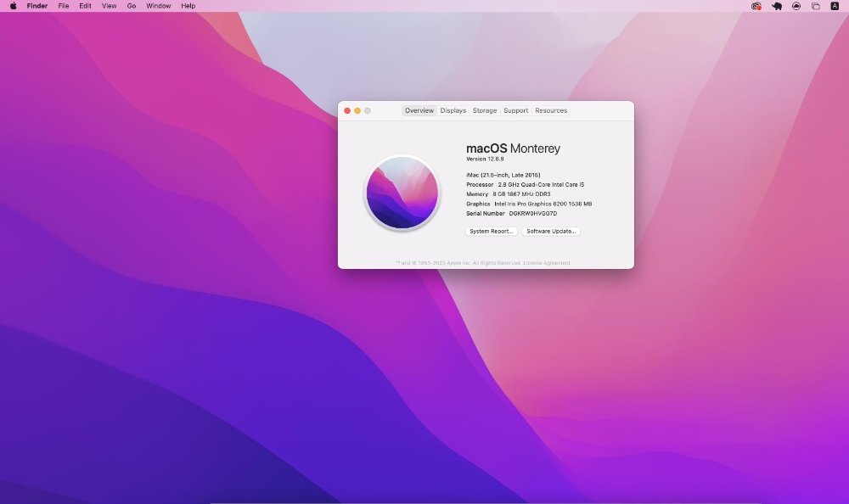
Task: Click the Intel Iris Pro Graphics 6200 value
Action: pos(543,204)
